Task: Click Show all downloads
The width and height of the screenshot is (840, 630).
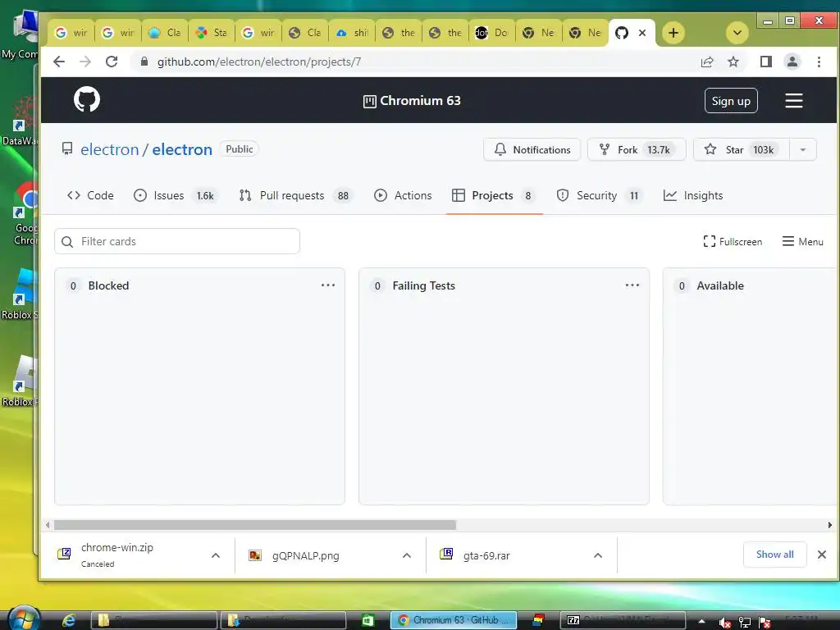Action: [774, 555]
